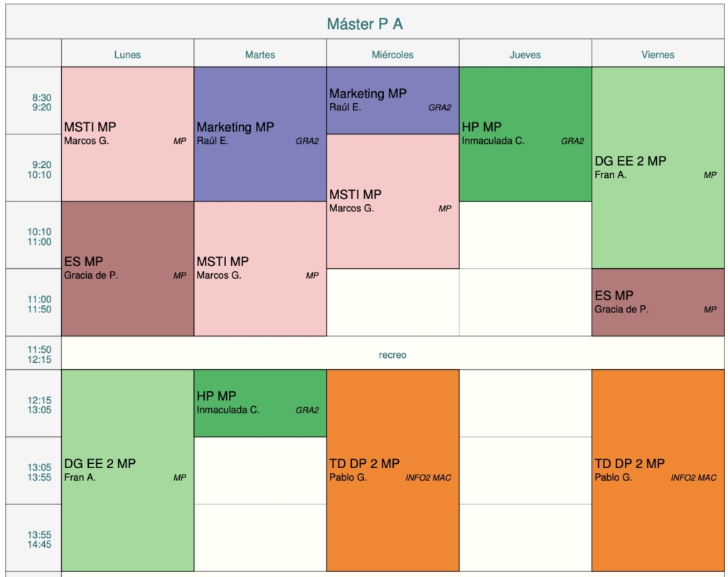The height and width of the screenshot is (577, 728).
Task: Open Friday's TD DP 2 MP block
Action: [x=658, y=470]
